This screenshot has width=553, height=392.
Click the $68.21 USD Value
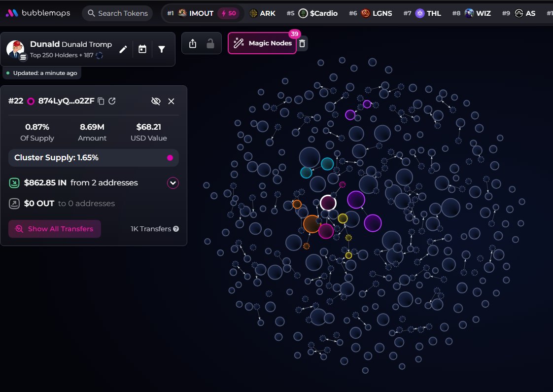pos(148,127)
